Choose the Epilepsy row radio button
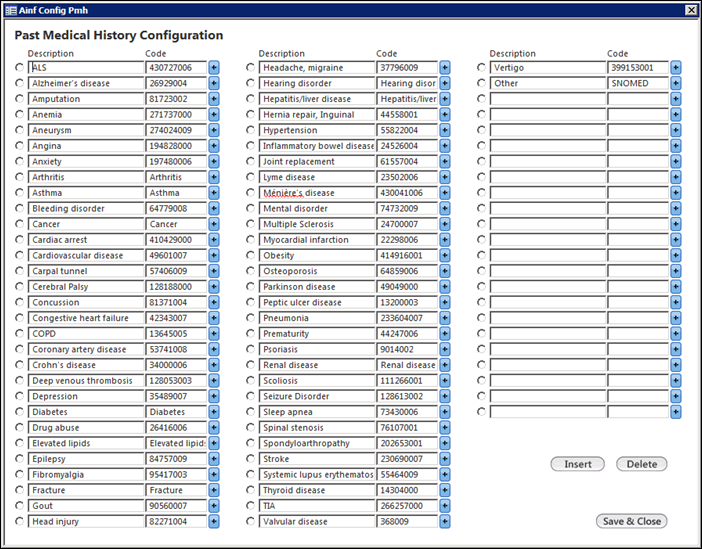 click(x=19, y=459)
